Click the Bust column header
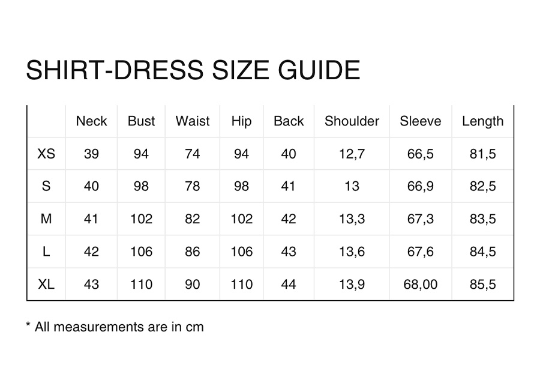This screenshot has width=546, height=392. coord(141,121)
